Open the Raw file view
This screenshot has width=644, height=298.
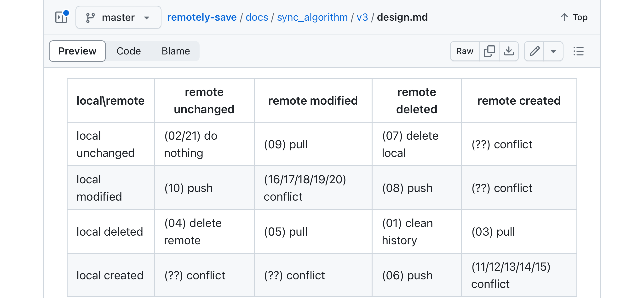pos(465,51)
